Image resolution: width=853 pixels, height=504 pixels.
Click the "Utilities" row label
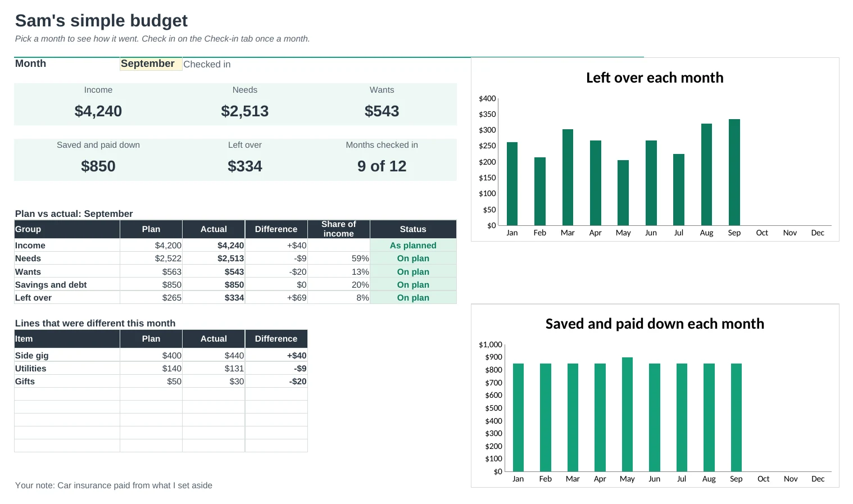(31, 369)
